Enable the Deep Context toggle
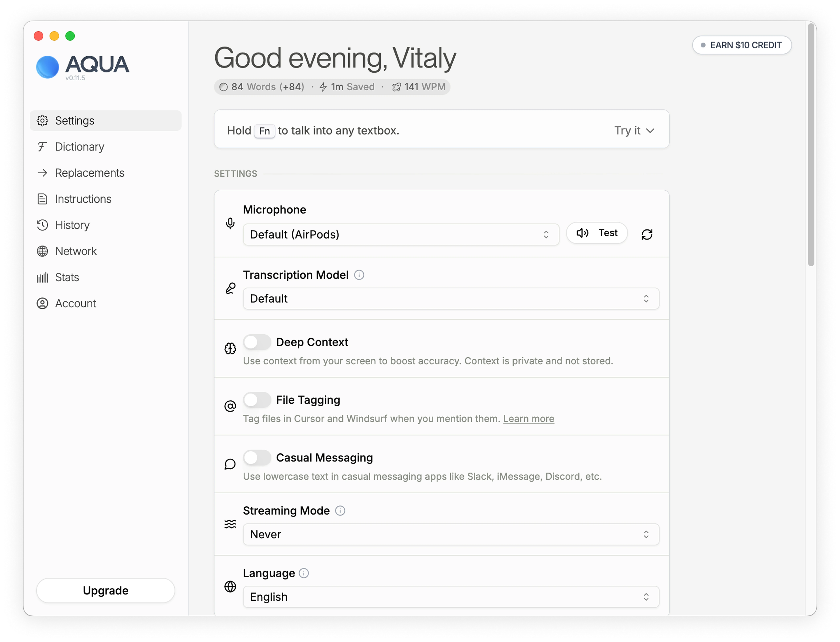 (257, 342)
